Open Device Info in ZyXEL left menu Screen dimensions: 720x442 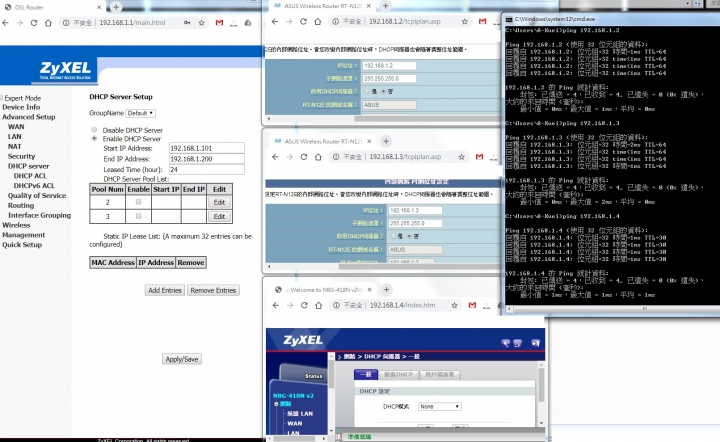click(21, 107)
